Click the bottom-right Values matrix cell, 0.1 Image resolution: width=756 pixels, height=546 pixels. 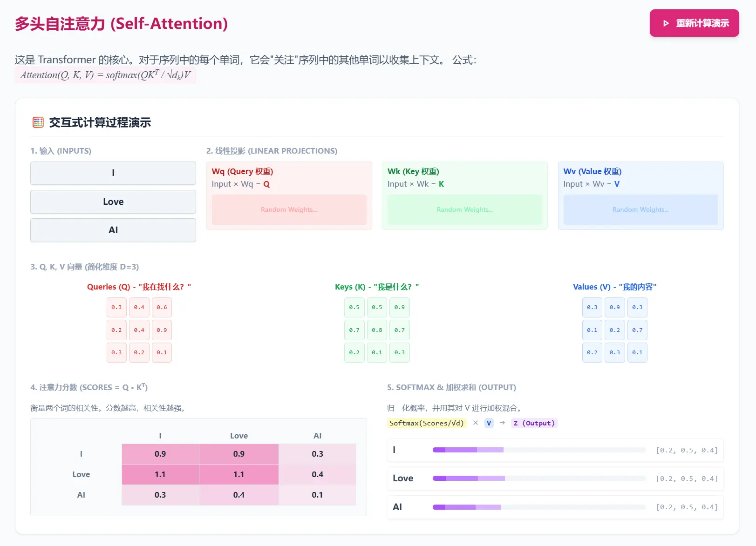click(637, 352)
